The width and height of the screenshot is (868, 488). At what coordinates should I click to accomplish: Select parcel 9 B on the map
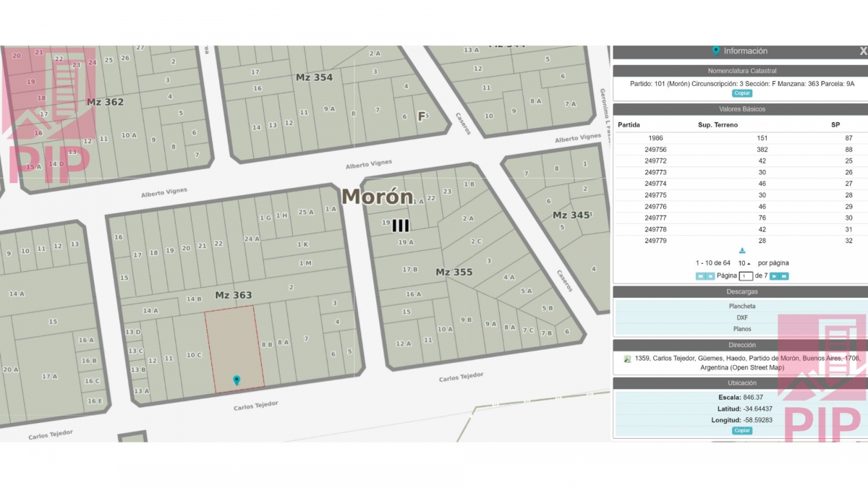466,320
